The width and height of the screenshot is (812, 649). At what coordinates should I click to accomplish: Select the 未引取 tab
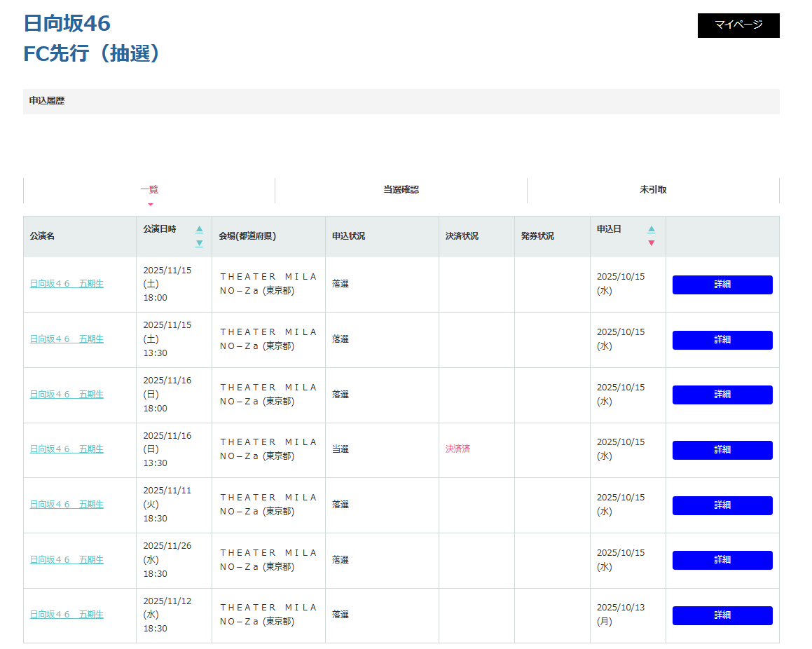tap(653, 190)
